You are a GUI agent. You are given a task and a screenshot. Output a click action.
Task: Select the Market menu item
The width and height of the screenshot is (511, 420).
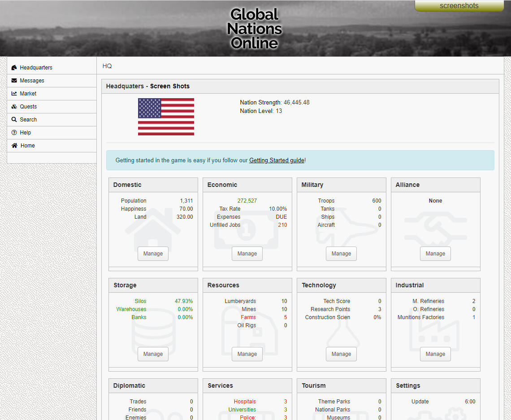click(28, 94)
